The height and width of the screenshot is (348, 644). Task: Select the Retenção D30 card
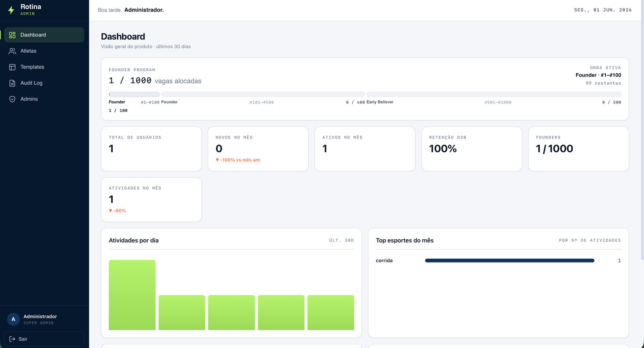(x=472, y=149)
